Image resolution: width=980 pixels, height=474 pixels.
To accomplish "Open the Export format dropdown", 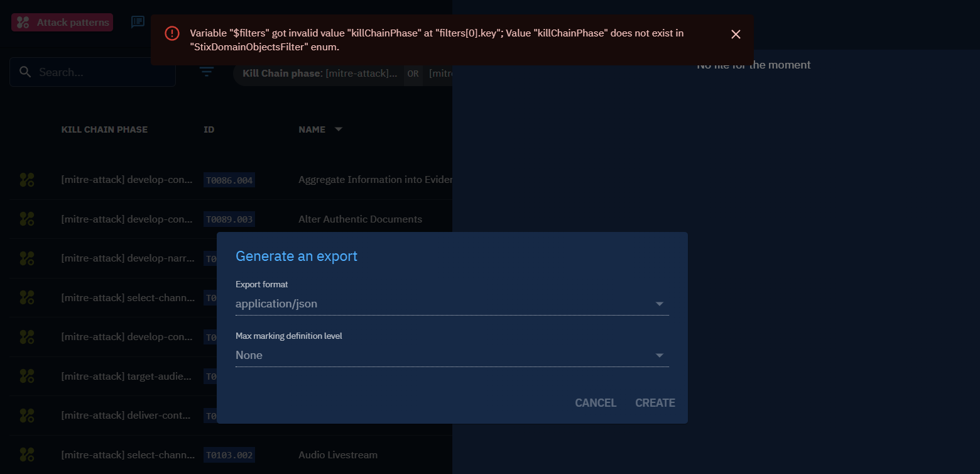I will [660, 304].
